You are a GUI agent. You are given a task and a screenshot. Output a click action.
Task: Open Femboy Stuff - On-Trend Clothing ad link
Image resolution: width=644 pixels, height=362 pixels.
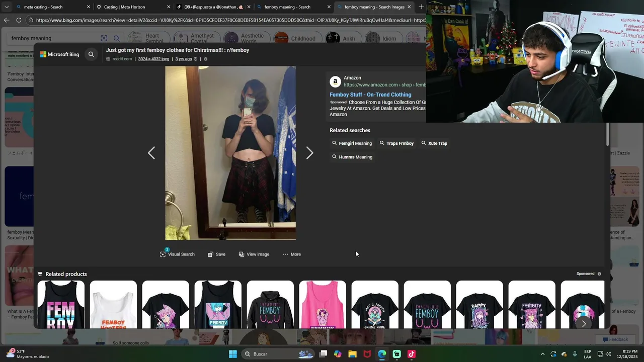(370, 95)
